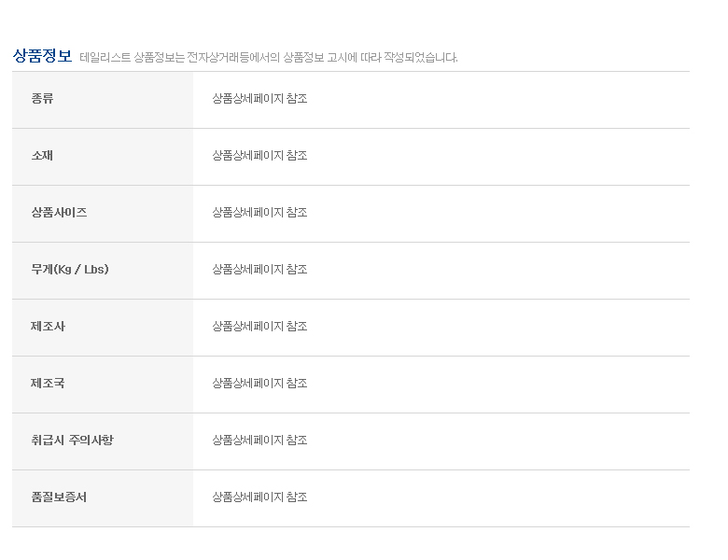
Task: Click the value text beside 무게(Kg / Lbs)
Action: (259, 270)
